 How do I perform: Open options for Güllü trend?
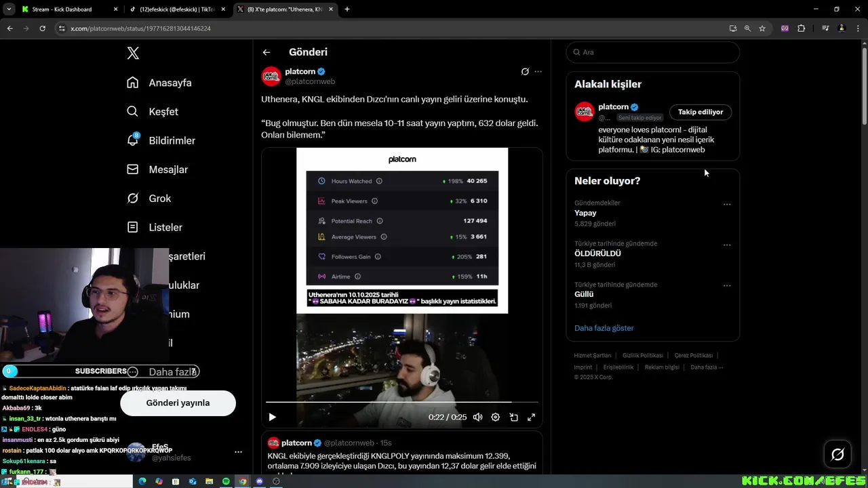point(727,285)
